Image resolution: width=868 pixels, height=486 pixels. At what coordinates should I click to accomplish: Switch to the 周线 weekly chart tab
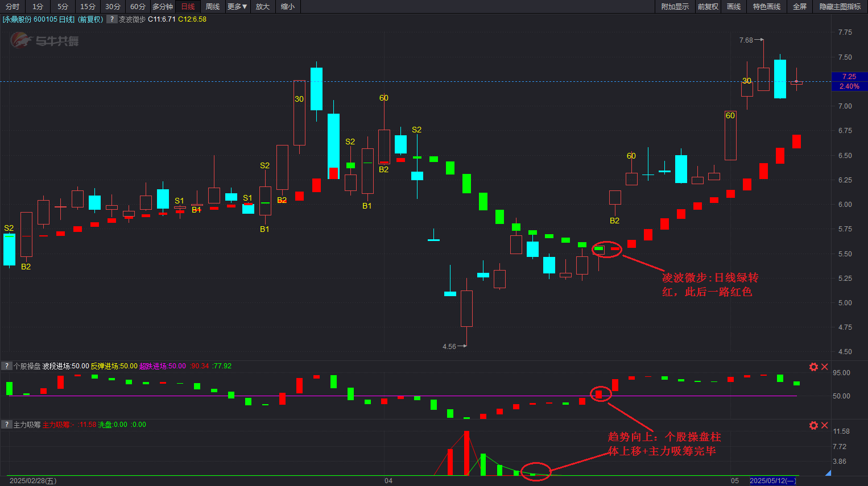213,7
